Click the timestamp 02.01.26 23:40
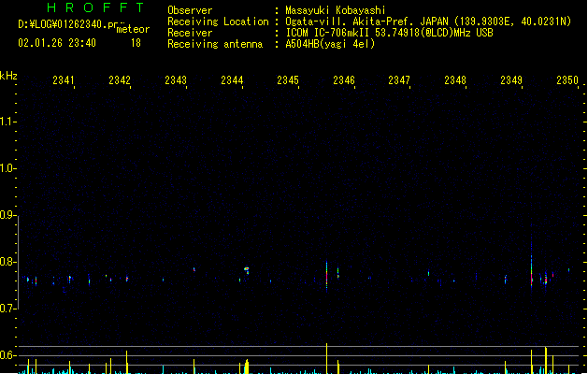The image size is (588, 374). 57,43
